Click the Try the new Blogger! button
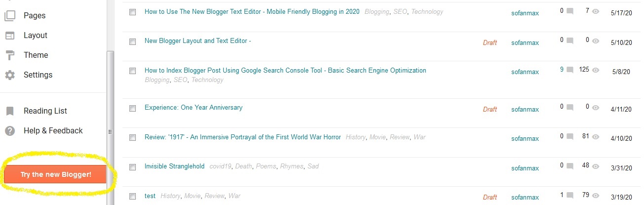 click(55, 175)
